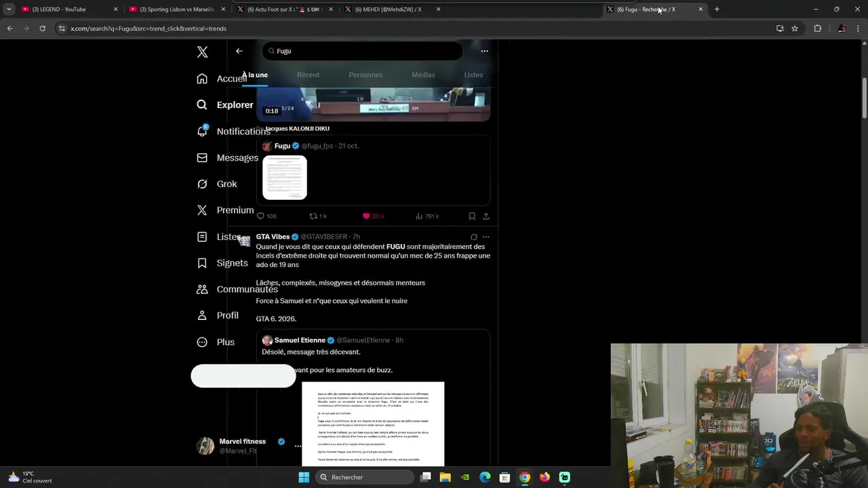This screenshot has width=868, height=488.
Task: Switch to the Médias tab
Action: 423,75
